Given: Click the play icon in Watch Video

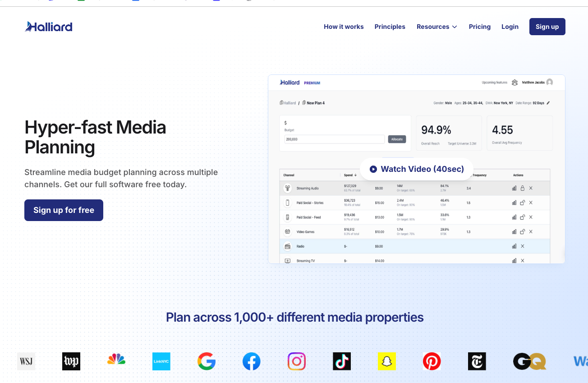Looking at the screenshot, I should click(x=373, y=169).
